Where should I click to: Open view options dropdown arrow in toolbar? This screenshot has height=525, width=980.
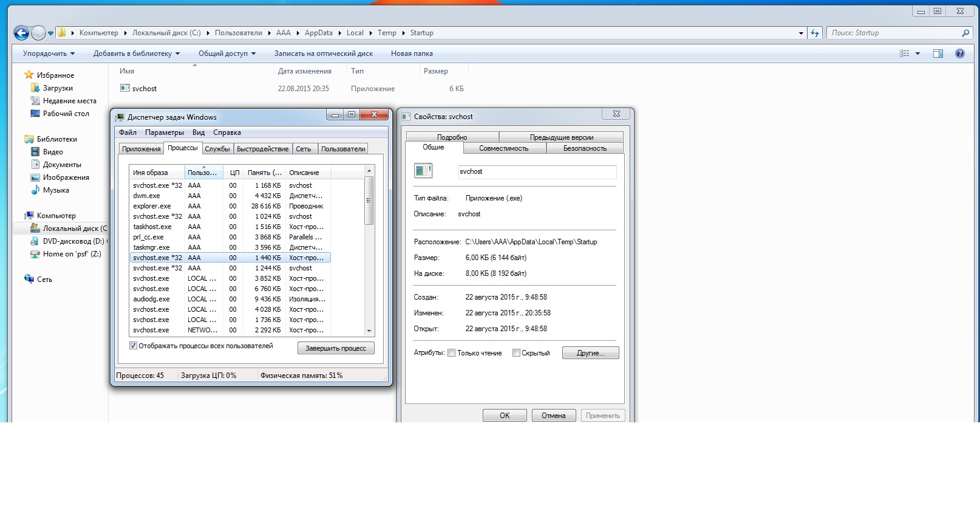tap(917, 53)
